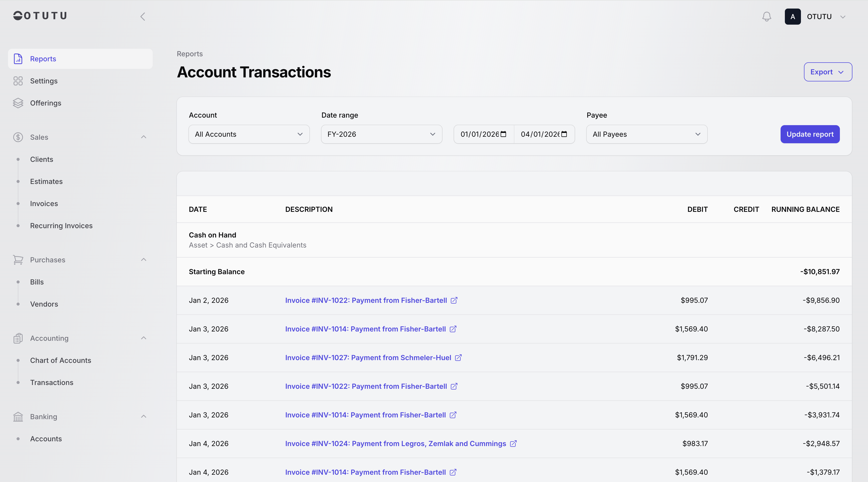868x482 pixels.
Task: Collapse the Accounting section chevron
Action: 144,338
